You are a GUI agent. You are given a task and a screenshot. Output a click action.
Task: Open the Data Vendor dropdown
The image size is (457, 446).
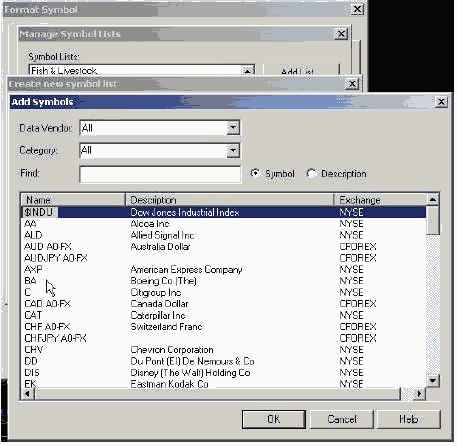(x=233, y=128)
